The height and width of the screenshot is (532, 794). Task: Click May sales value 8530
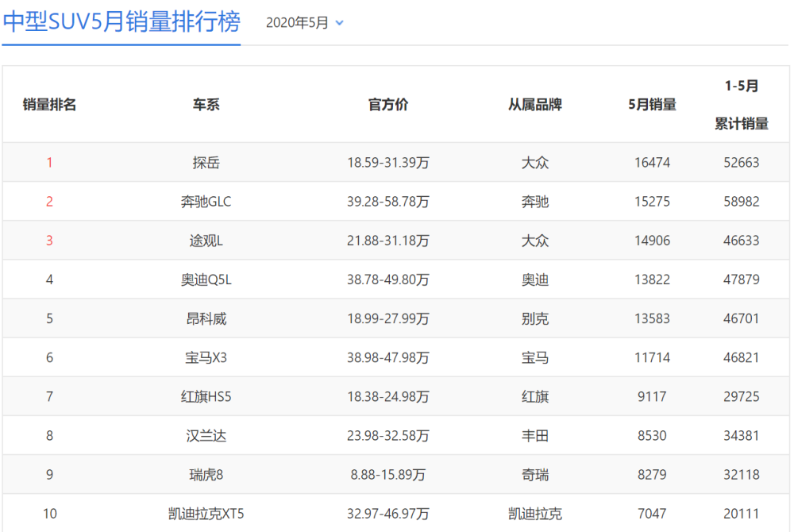[x=652, y=435]
